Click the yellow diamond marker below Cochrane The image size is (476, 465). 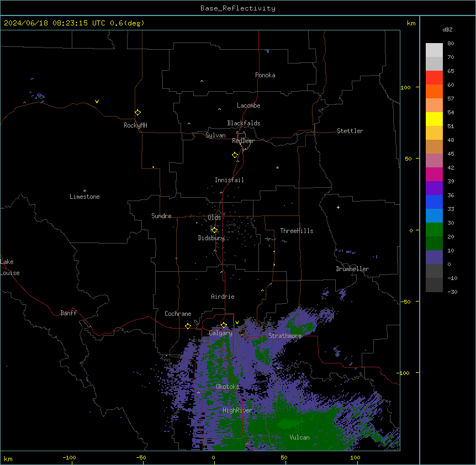188,326
